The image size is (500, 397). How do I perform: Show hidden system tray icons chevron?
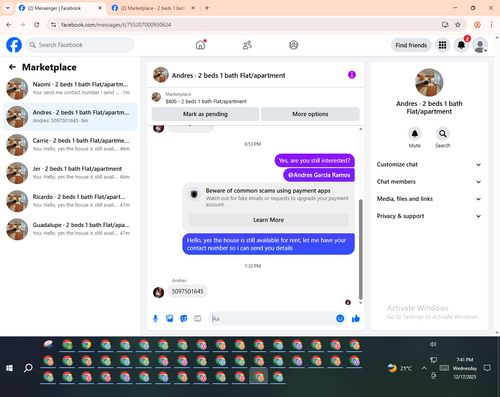click(x=424, y=368)
